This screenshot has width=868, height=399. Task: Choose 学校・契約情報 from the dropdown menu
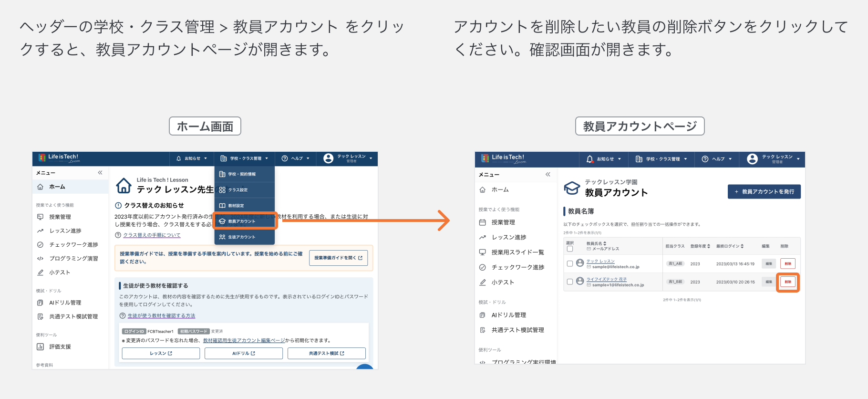(x=245, y=174)
